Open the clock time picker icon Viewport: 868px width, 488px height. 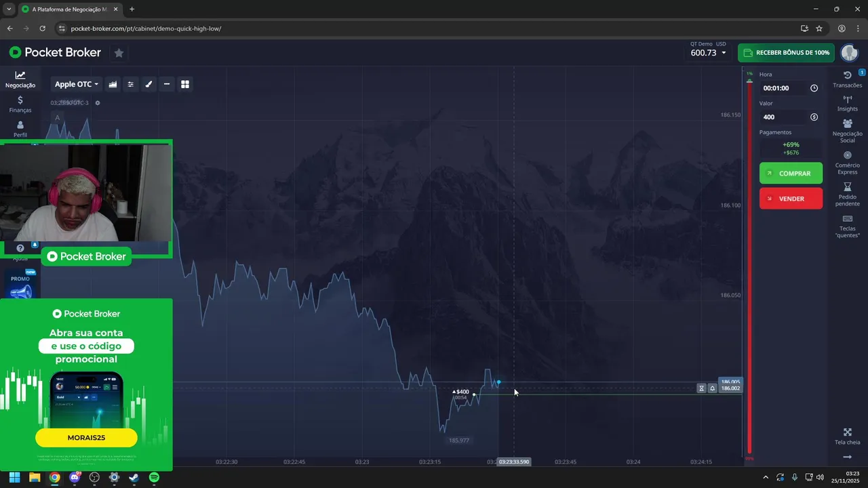[x=814, y=88]
